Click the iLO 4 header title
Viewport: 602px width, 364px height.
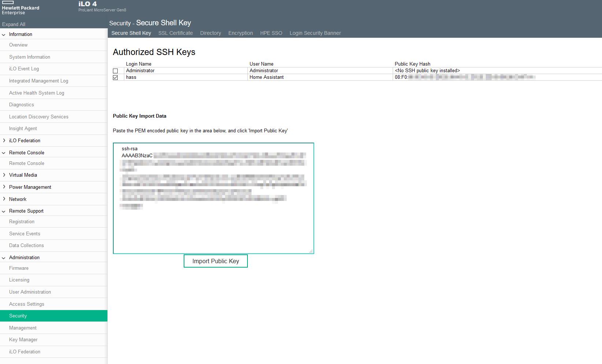click(88, 4)
